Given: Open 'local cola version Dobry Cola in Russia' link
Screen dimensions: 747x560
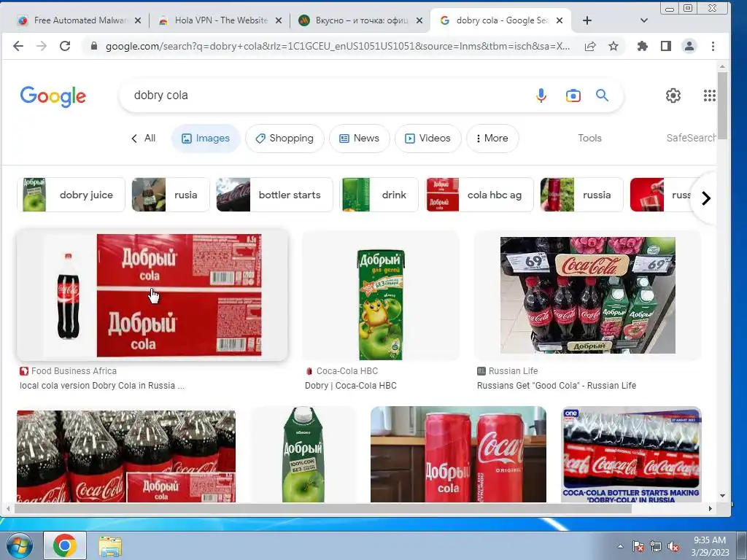Looking at the screenshot, I should click(101, 386).
